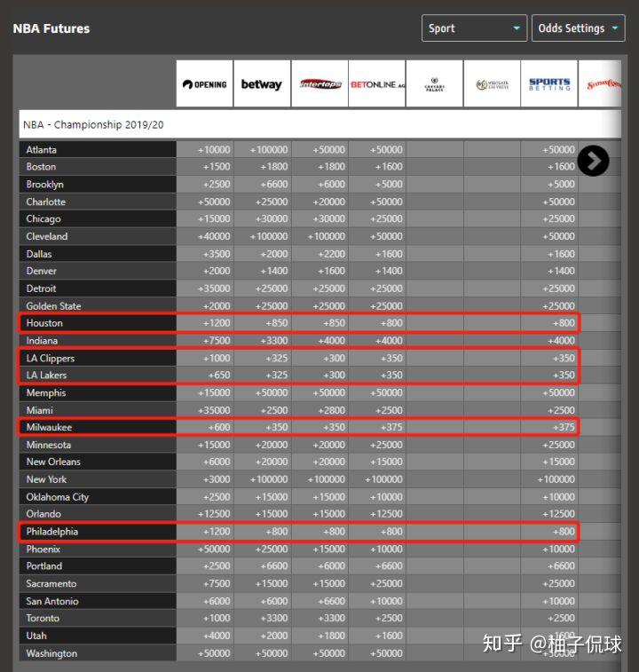
Task: Select the LA Clippers team row label
Action: pos(98,358)
